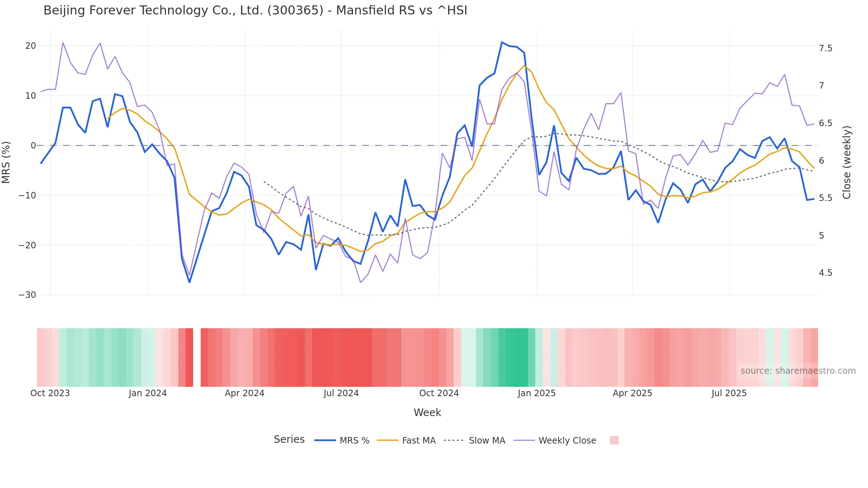The width and height of the screenshot is (868, 488).
Task: Click the 'Jan 2024' x-axis label
Action: pyautogui.click(x=148, y=393)
